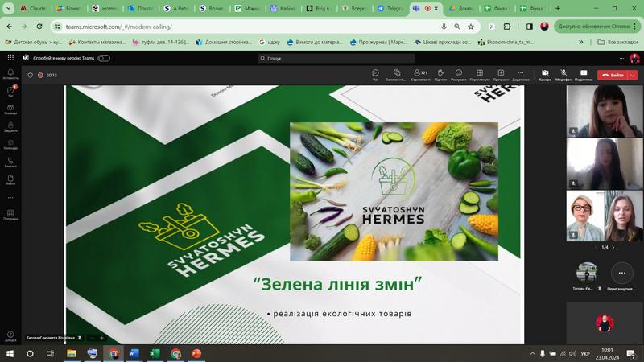Open Apps store in Teams sidebar
This screenshot has width=644, height=362.
click(10, 215)
